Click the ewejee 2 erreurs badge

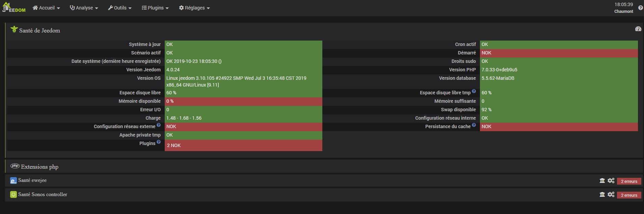(x=629, y=181)
